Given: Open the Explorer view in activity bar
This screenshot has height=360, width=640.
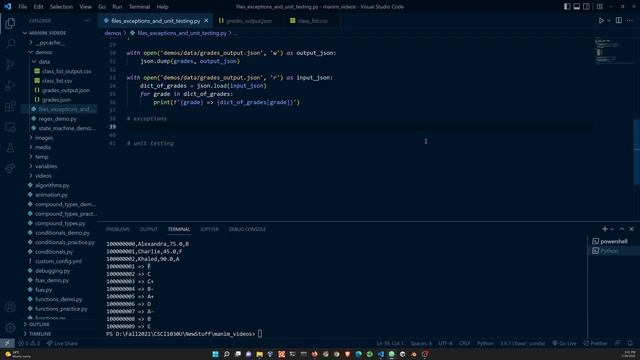Looking at the screenshot, I should point(10,23).
